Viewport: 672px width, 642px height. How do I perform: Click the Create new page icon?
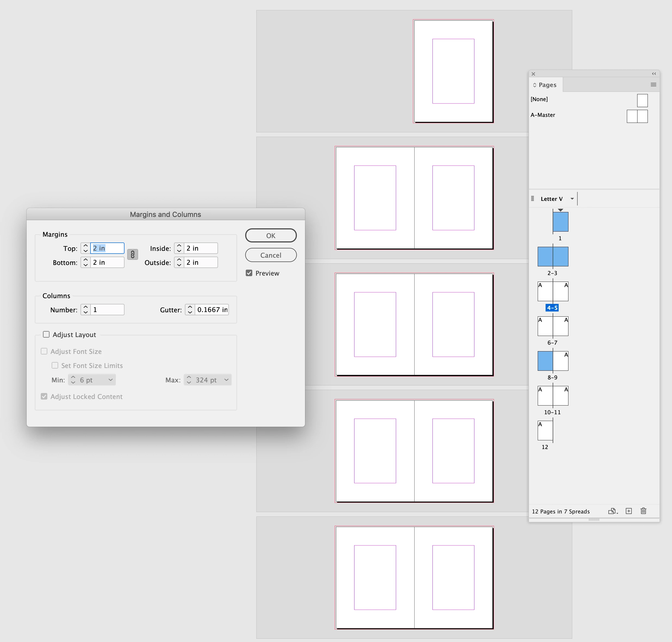coord(629,511)
